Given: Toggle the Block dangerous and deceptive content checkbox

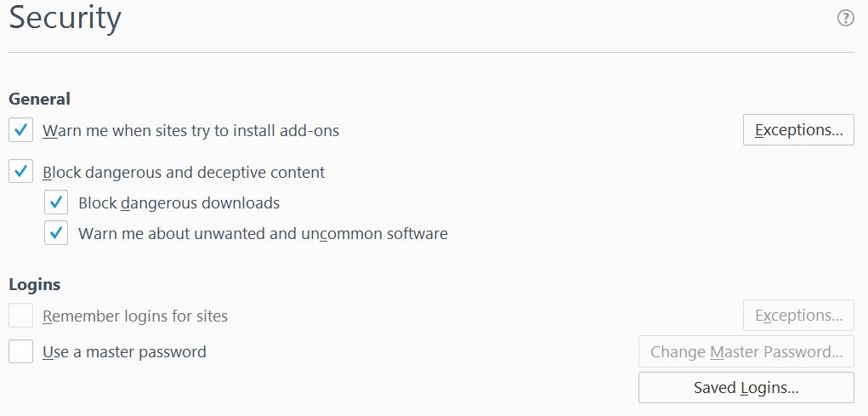Looking at the screenshot, I should click(x=21, y=172).
